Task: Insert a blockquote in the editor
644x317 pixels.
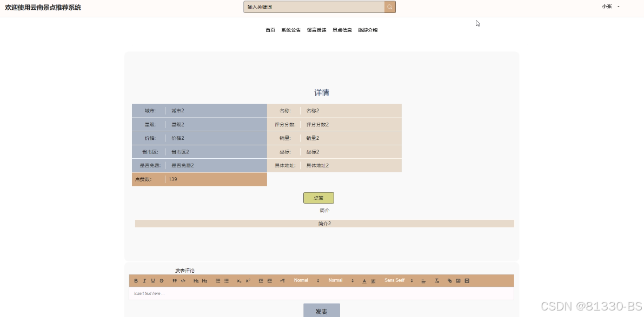Action: click(175, 281)
